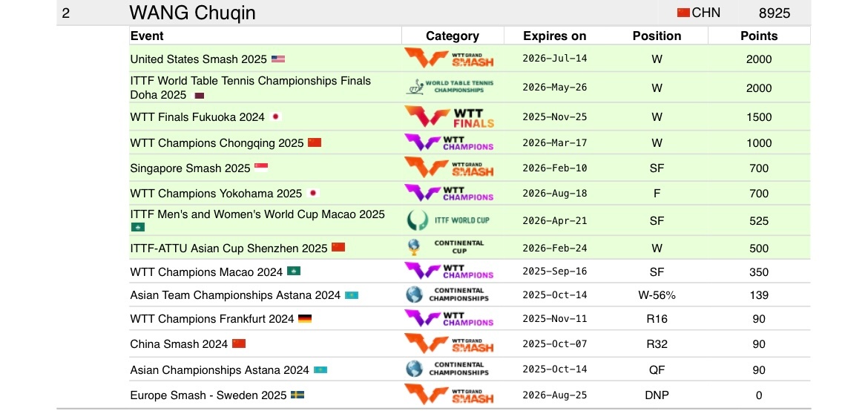Image resolution: width=868 pixels, height=411 pixels.
Task: Click the WTT Finals logo in Fukuoka row
Action: [449, 117]
